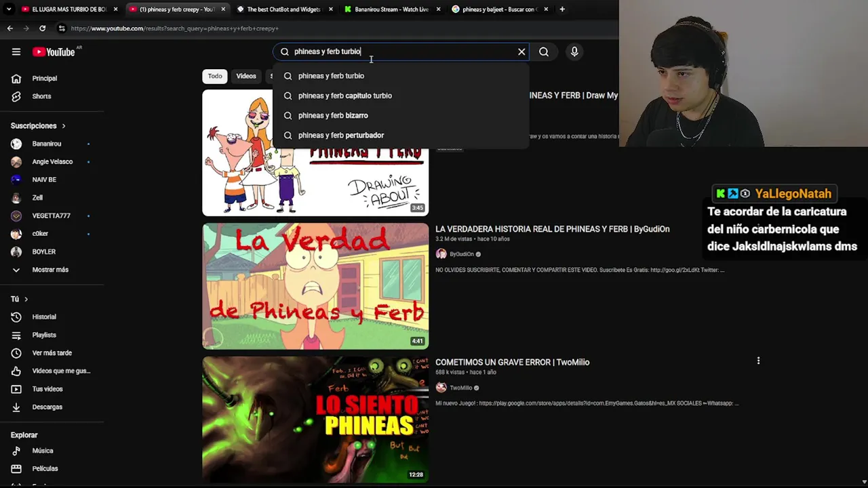
Task: Close the 'EL LUGAR MAS TURBIO' tab
Action: click(x=115, y=9)
